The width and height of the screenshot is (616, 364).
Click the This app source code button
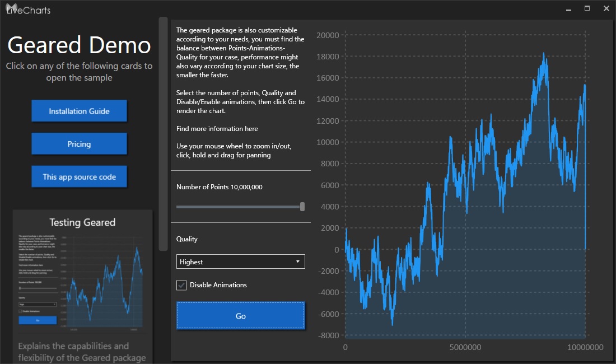coord(79,177)
